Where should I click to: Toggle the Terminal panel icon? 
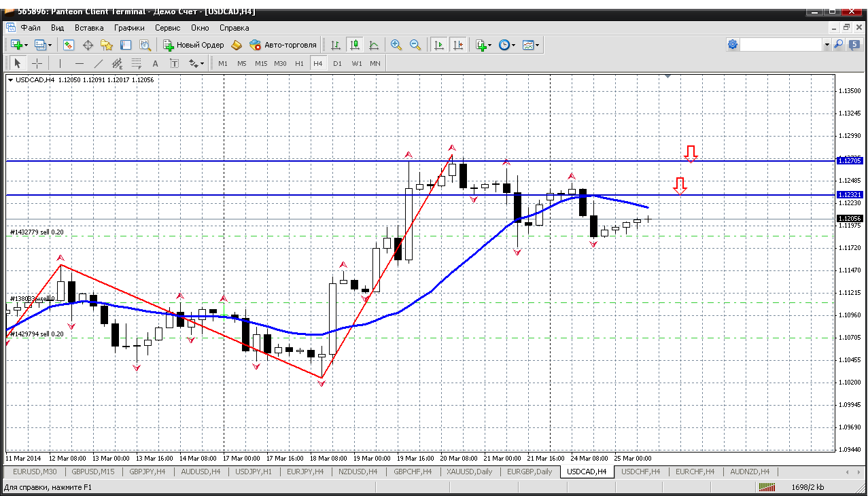126,45
